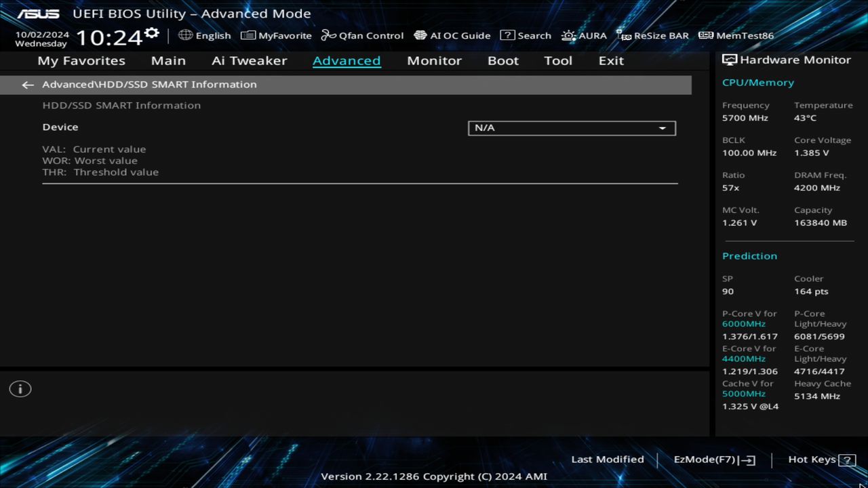Screen dimensions: 868x488
Task: Open the BIOS Search function
Action: tap(526, 35)
